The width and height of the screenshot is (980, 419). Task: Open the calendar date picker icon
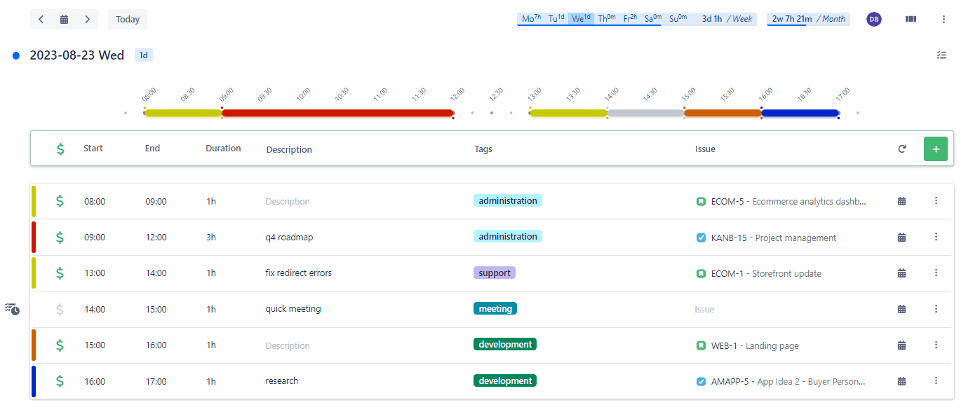[x=64, y=20]
